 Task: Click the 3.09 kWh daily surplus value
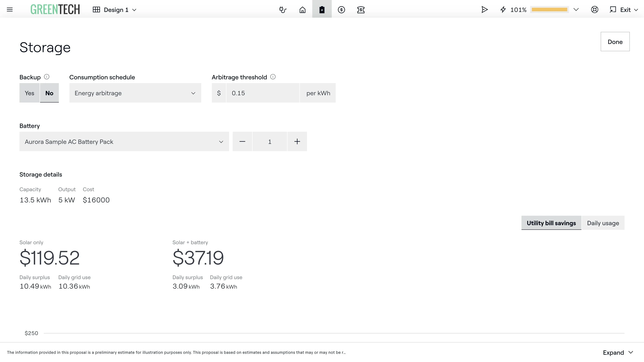[186, 286]
